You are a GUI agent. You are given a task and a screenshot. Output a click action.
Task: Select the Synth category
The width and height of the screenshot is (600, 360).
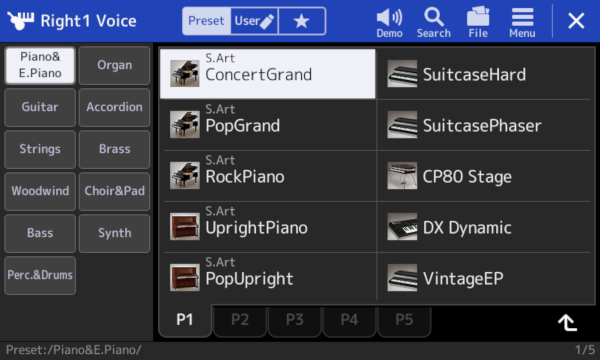pyautogui.click(x=114, y=233)
